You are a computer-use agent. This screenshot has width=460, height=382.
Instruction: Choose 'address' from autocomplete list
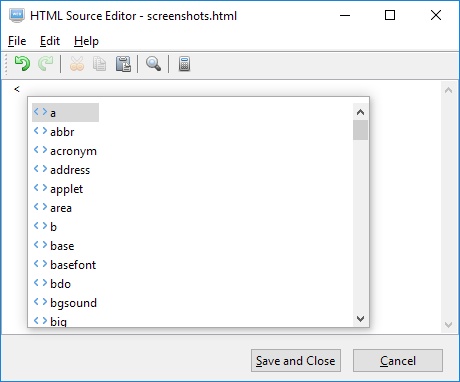(62, 170)
